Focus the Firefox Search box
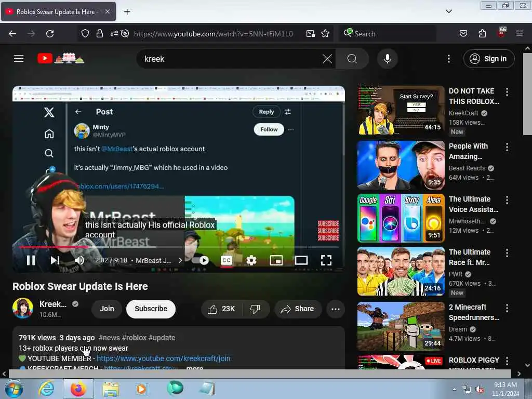This screenshot has height=399, width=532. pos(387,34)
